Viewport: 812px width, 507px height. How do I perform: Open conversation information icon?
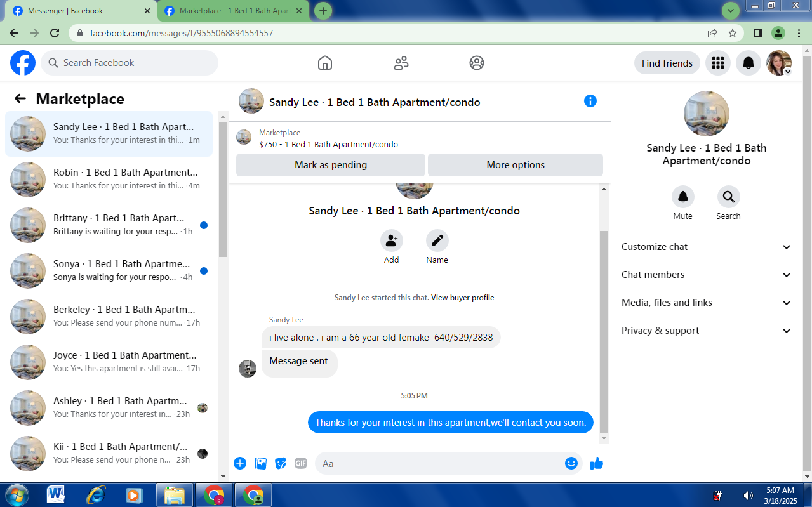(x=590, y=101)
